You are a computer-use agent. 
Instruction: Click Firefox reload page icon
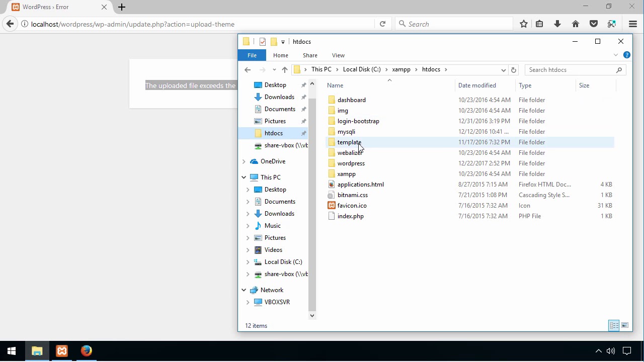pos(382,24)
